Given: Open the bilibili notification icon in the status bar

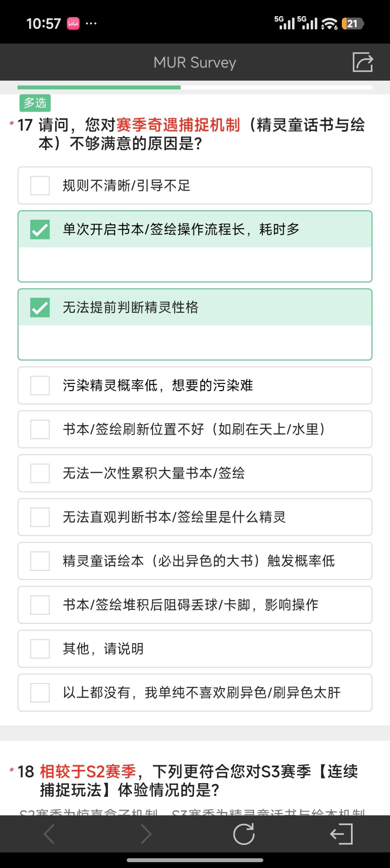Looking at the screenshot, I should click(x=73, y=24).
